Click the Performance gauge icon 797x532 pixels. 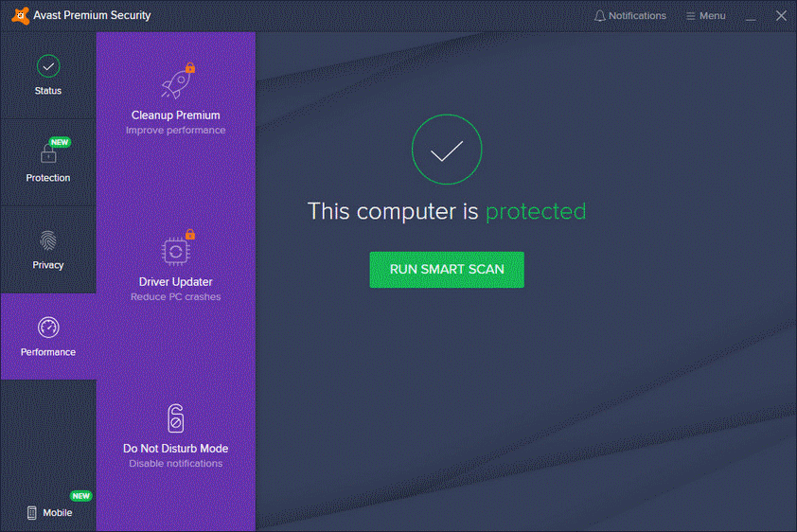(x=48, y=328)
